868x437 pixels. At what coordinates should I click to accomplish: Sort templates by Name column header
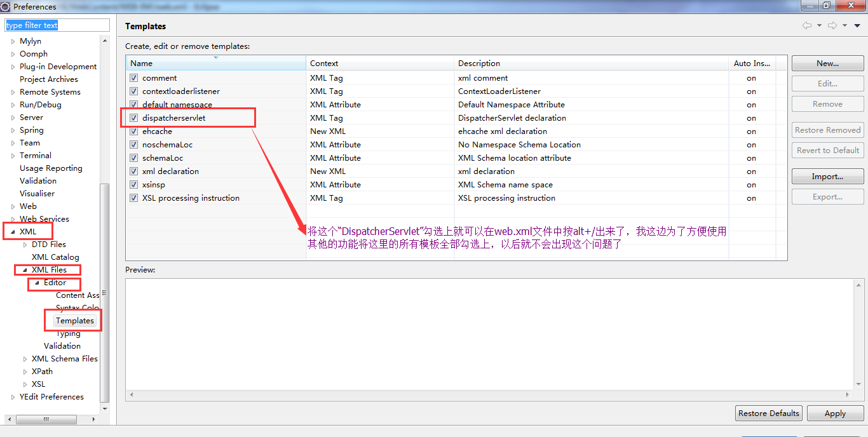[216, 64]
